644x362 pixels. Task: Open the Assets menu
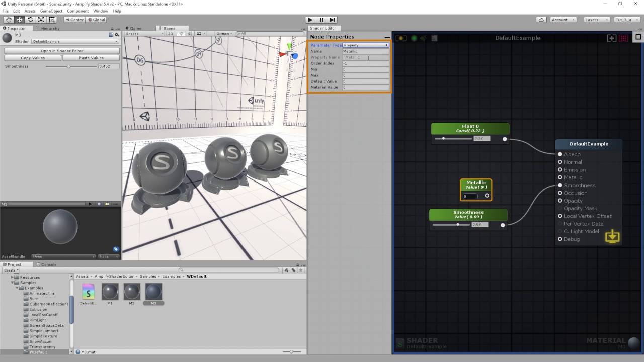30,11
